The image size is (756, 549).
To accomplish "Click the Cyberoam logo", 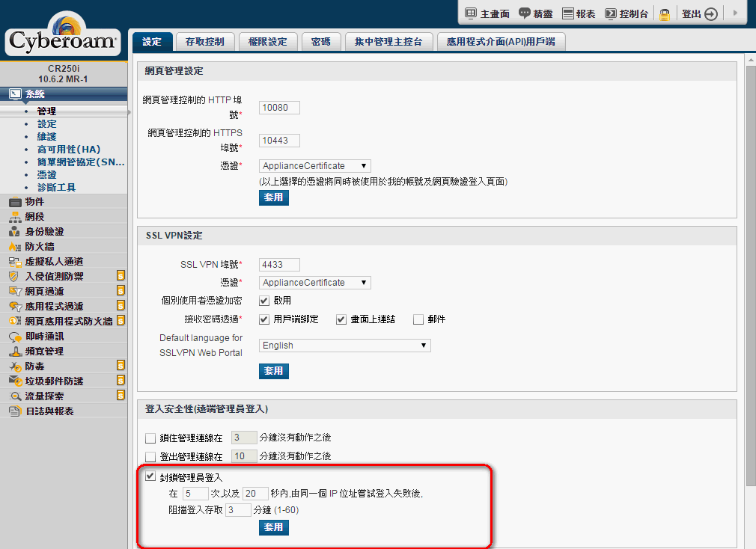I will point(63,34).
